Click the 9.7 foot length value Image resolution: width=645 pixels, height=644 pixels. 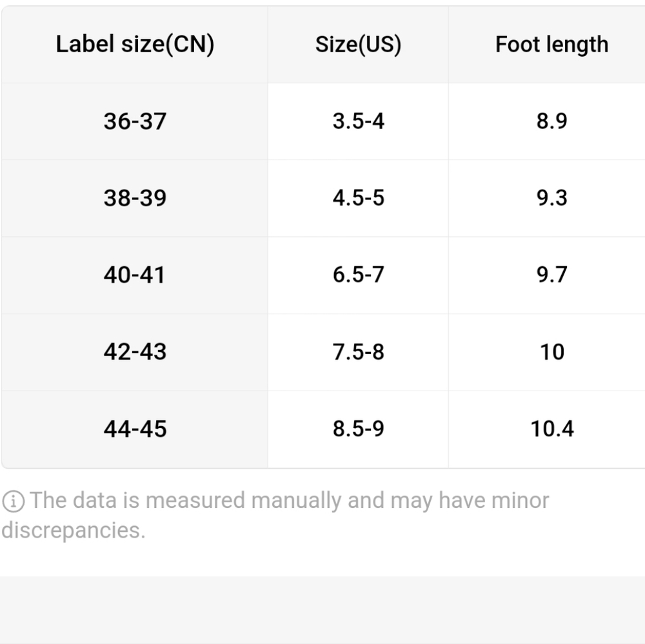pos(551,275)
